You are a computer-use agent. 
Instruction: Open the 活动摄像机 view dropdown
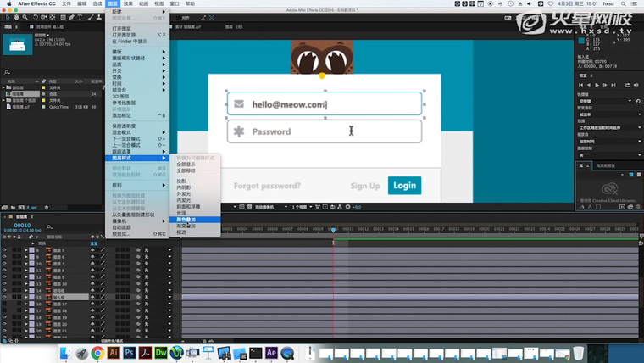(266, 207)
